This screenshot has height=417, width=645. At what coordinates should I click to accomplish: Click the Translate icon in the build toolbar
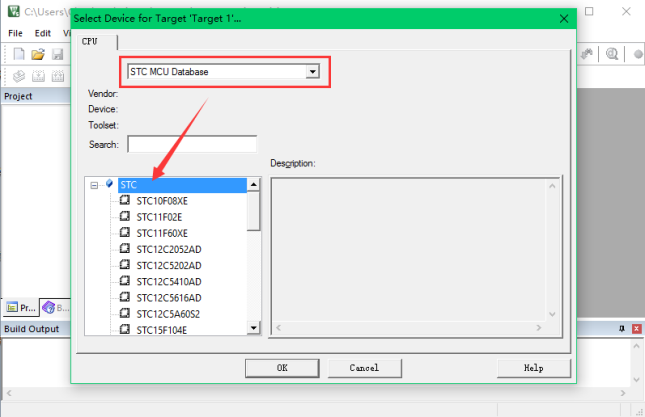(x=19, y=76)
